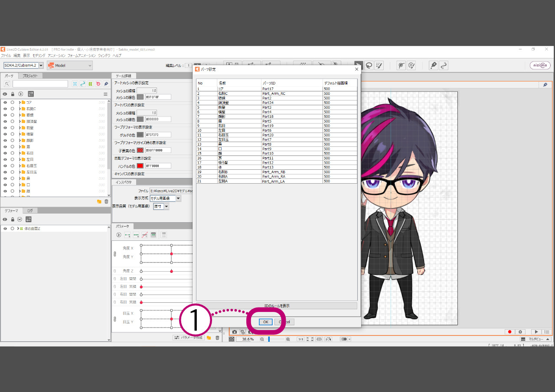Click the 1:1 zoom reset icon
Image resolution: width=555 pixels, height=392 pixels.
click(x=300, y=339)
